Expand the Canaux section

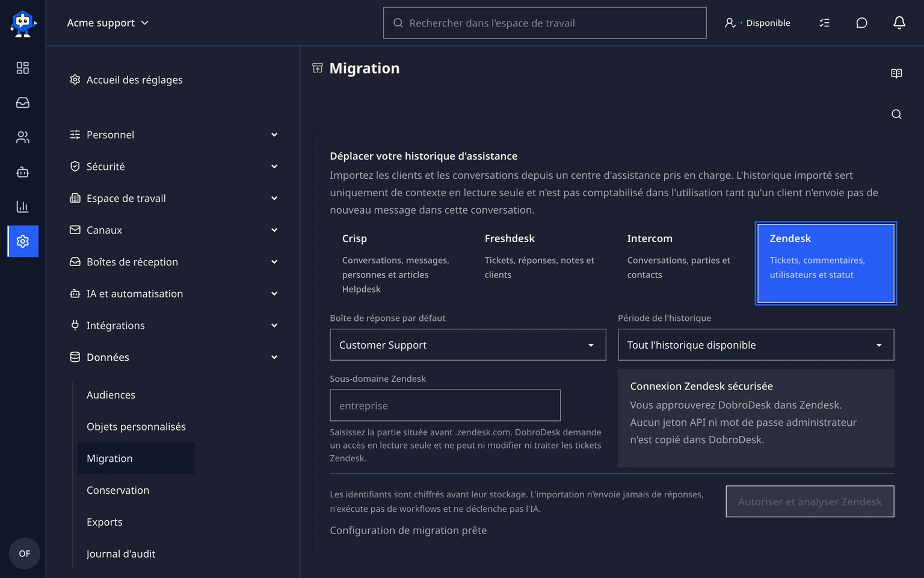[x=174, y=230]
